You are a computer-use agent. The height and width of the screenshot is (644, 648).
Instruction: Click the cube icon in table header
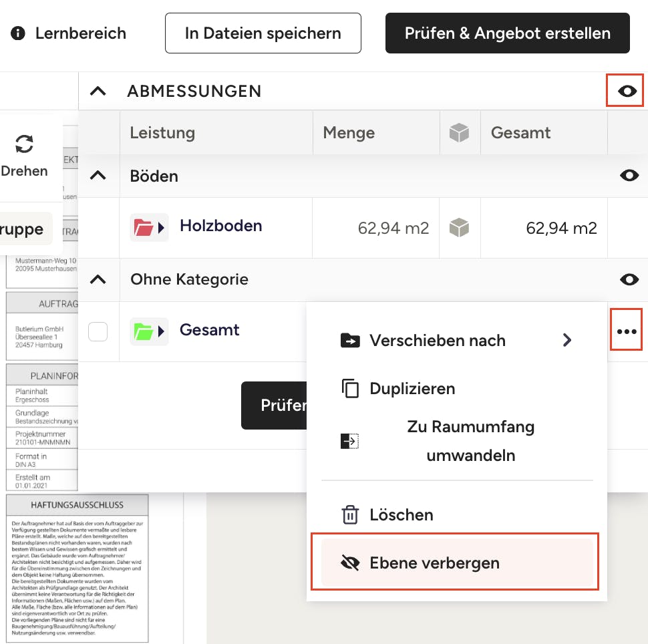pos(459,133)
